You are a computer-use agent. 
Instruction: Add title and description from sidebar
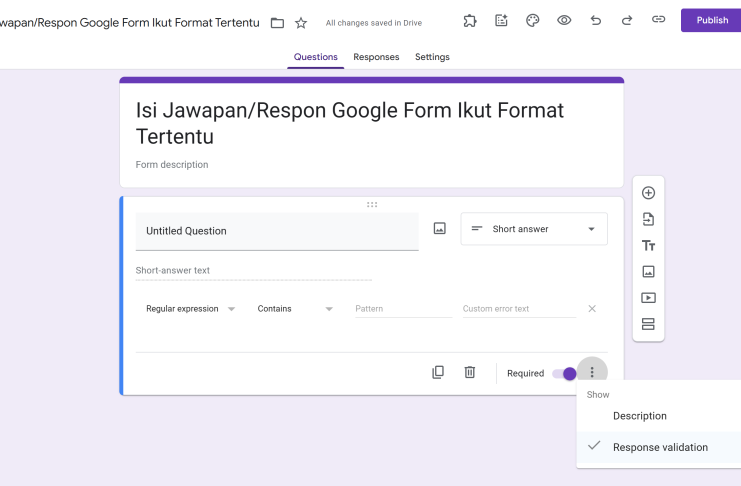pos(648,245)
